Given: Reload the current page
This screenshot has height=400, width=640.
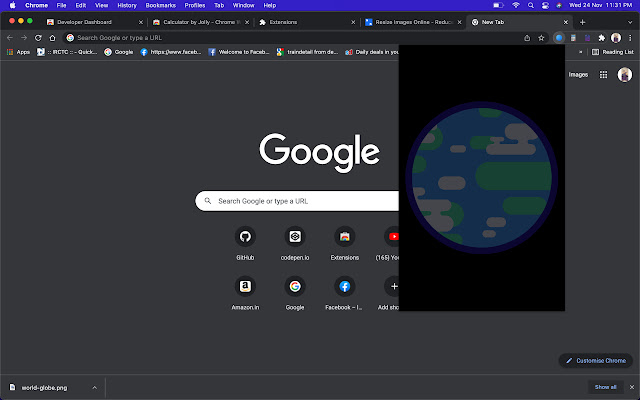Looking at the screenshot, I should point(38,38).
